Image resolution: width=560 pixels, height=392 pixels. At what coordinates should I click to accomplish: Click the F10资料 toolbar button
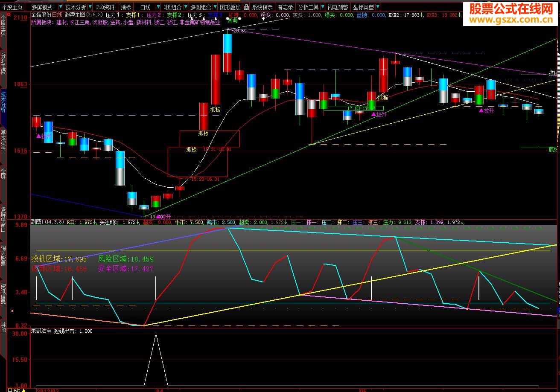[x=105, y=7]
